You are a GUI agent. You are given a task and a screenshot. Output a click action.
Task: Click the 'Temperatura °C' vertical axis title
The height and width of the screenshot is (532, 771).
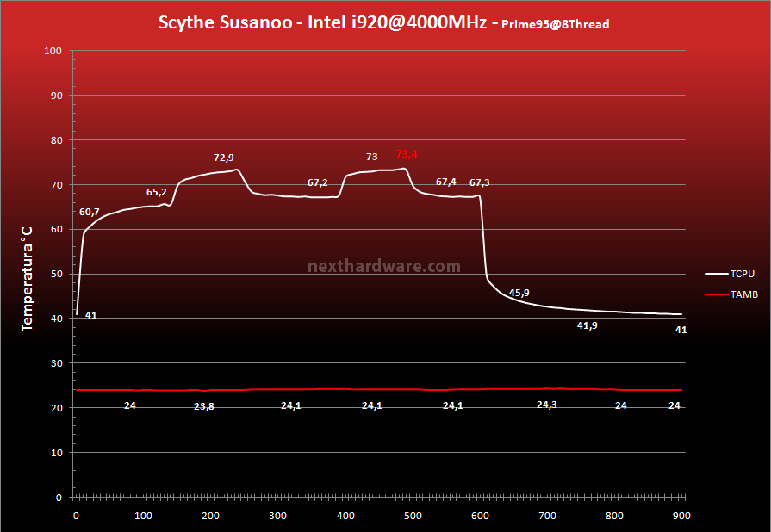(27, 279)
